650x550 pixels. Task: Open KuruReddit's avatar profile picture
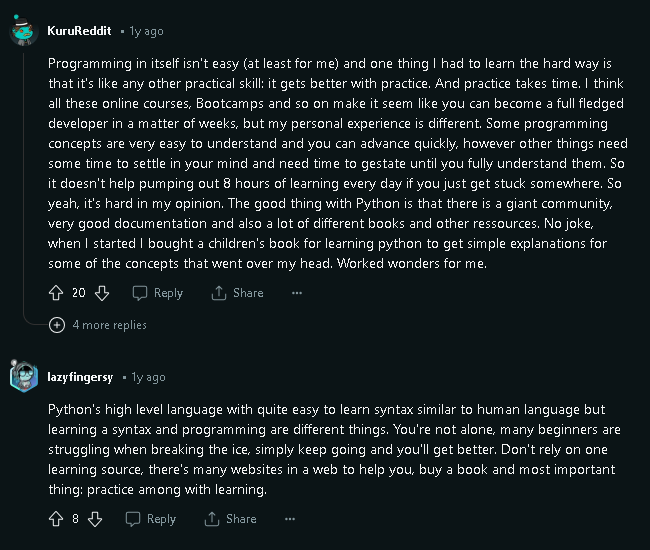click(24, 31)
